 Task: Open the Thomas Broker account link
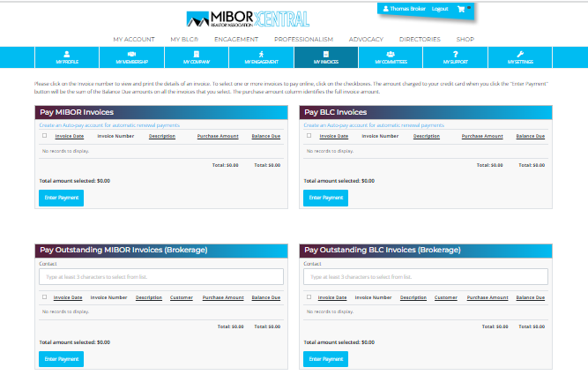(407, 9)
